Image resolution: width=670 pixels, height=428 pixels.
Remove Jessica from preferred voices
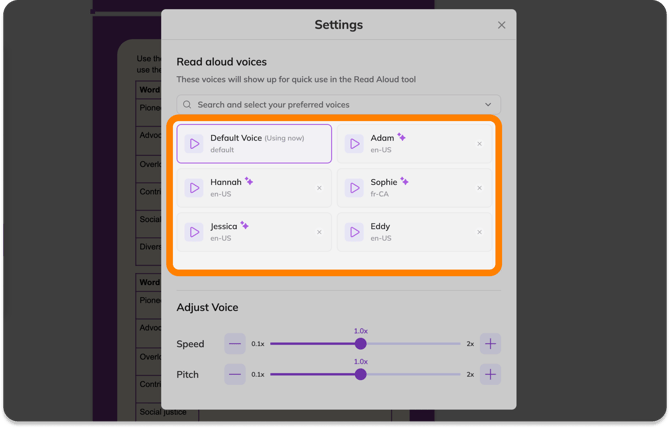click(x=319, y=232)
